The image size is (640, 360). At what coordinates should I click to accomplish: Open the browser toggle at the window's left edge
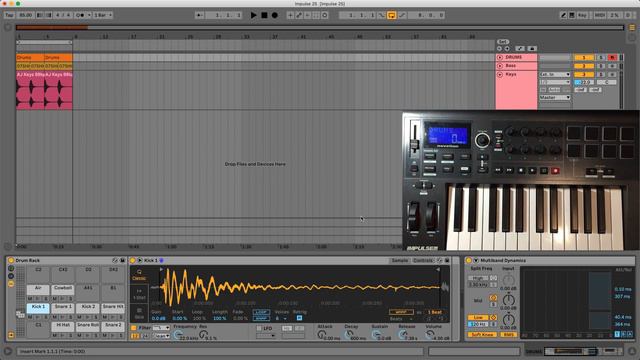pos(8,28)
